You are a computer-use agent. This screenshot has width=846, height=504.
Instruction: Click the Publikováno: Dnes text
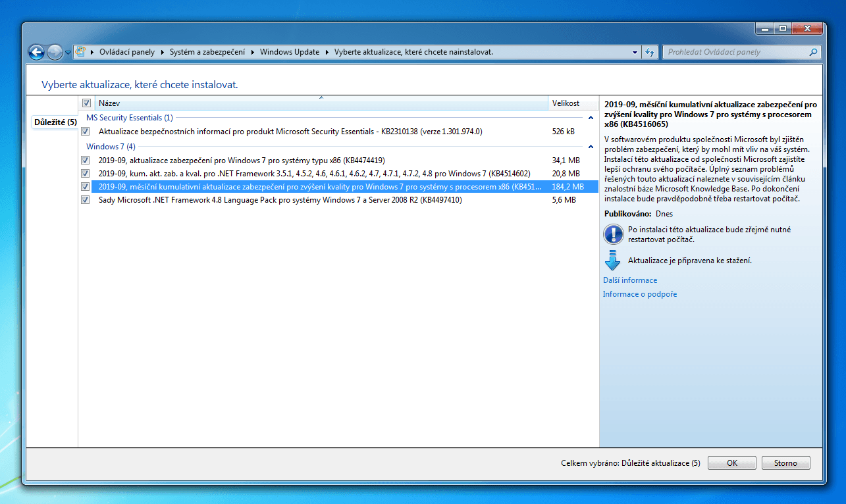pos(639,214)
